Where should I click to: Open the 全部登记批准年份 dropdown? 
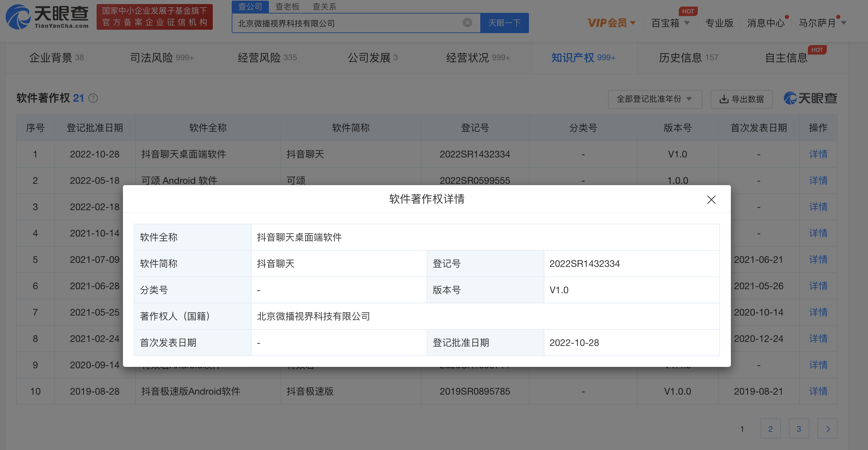655,99
